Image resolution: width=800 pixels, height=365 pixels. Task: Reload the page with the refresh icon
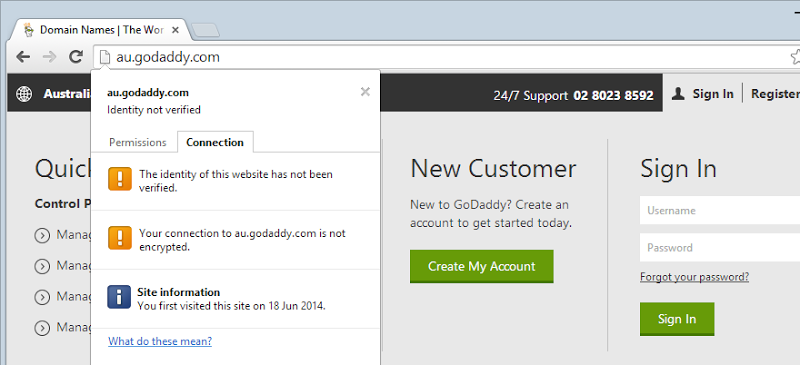pos(76,57)
